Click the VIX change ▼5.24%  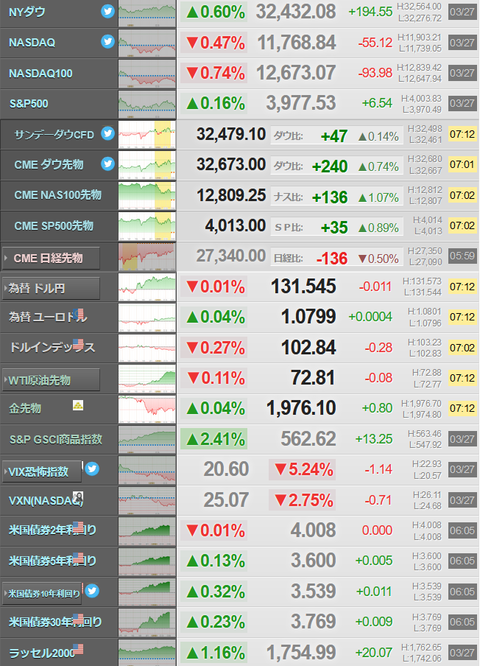304,470
